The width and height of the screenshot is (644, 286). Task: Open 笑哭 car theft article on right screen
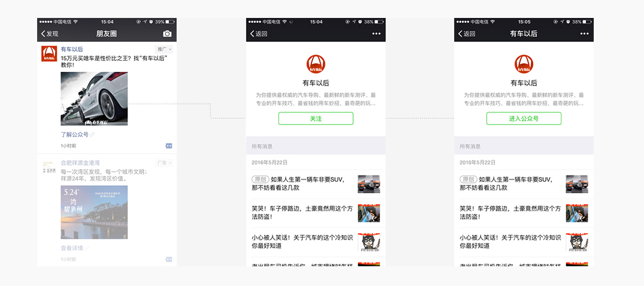tap(524, 213)
